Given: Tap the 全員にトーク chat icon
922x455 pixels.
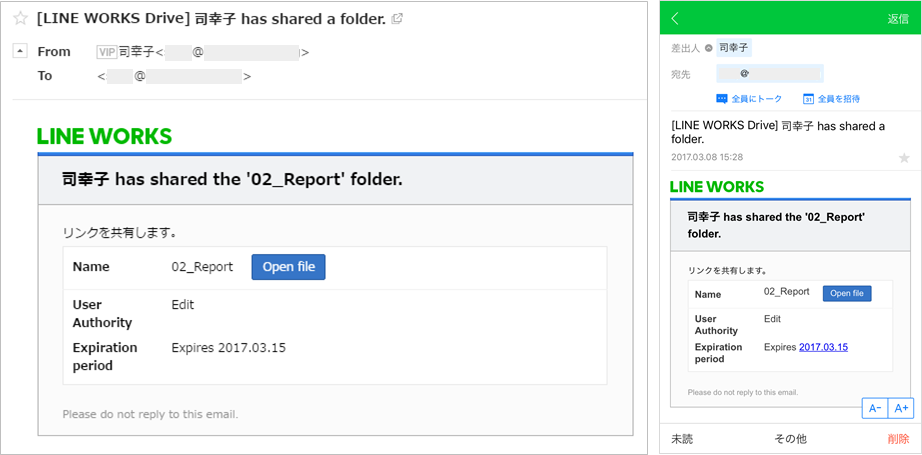Looking at the screenshot, I should pos(722,98).
